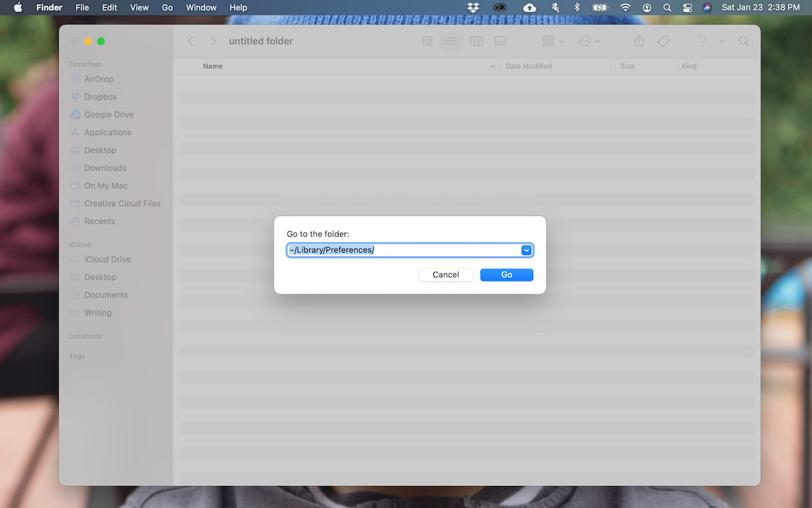
Task: Click the Siri menu bar icon
Action: pyautogui.click(x=707, y=7)
